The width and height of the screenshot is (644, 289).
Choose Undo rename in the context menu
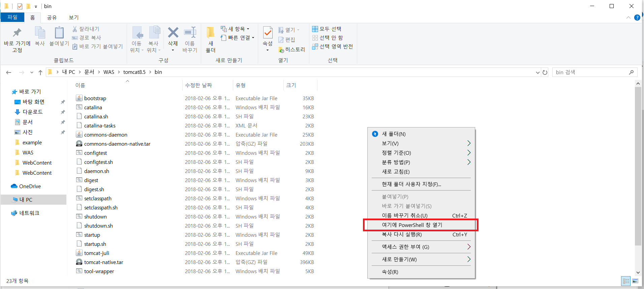(421, 215)
